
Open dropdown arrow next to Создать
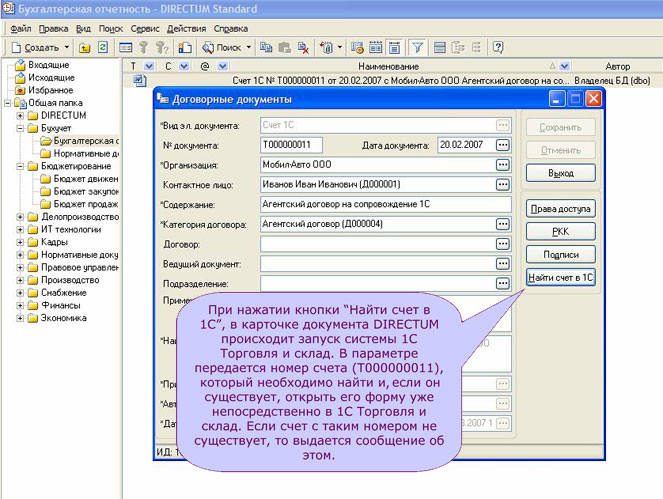coord(67,47)
